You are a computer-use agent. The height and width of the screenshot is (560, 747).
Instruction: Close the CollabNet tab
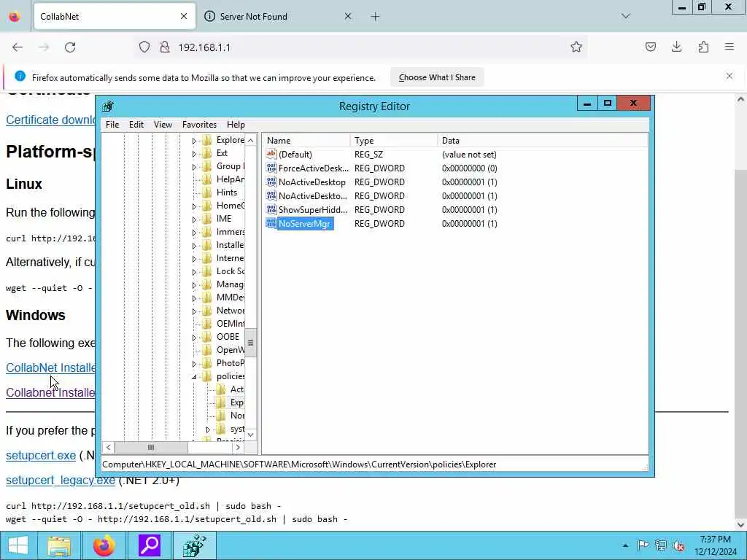[x=184, y=16]
